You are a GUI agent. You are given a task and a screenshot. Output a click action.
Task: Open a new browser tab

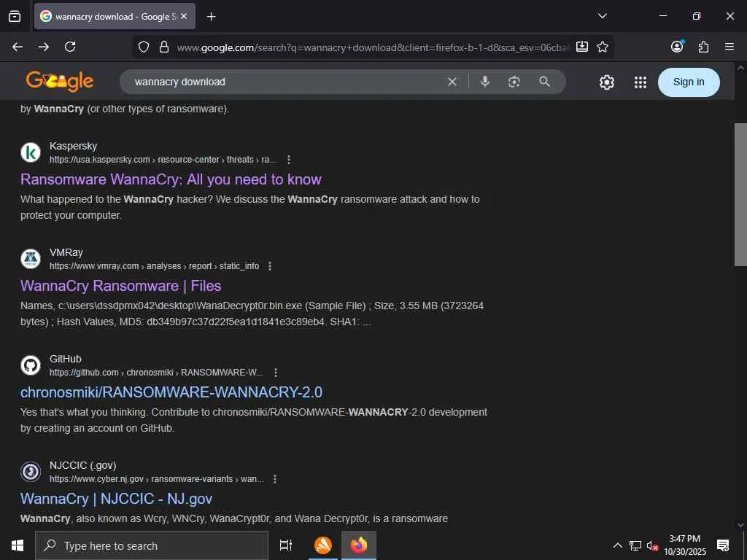pyautogui.click(x=211, y=17)
